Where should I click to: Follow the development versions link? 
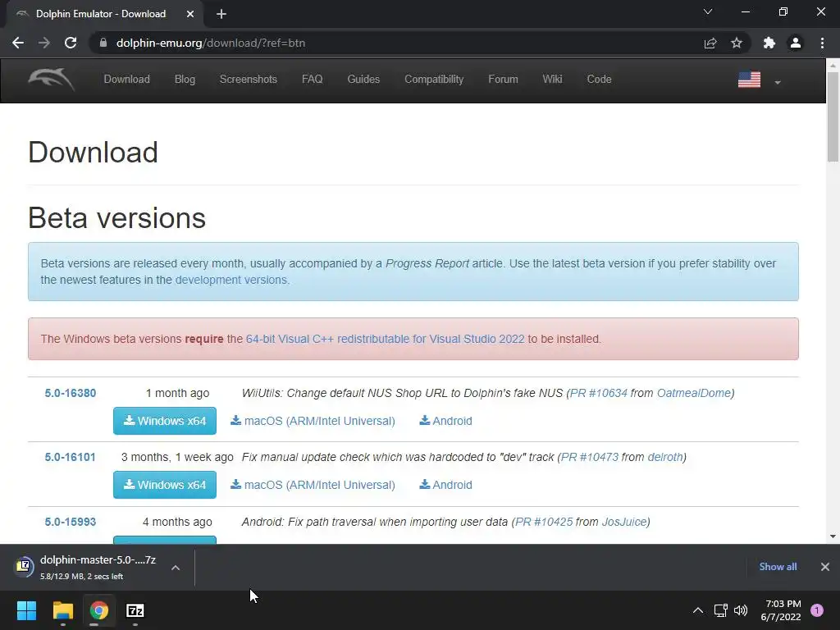pyautogui.click(x=231, y=280)
